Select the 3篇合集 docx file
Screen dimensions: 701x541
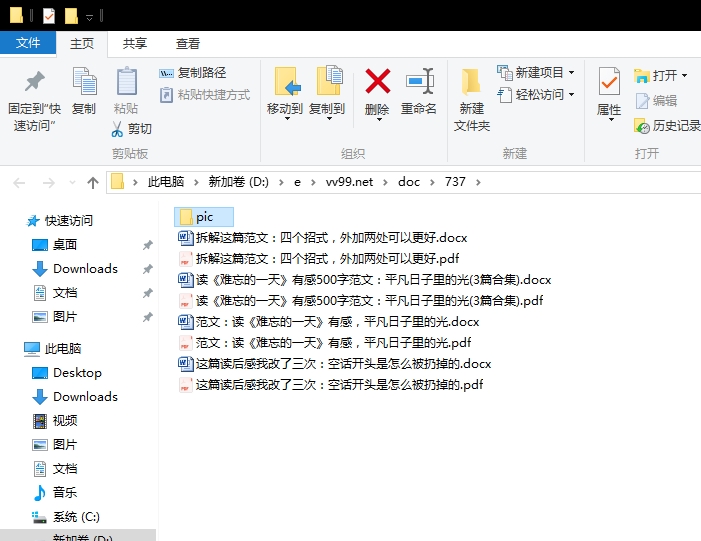[x=364, y=279]
